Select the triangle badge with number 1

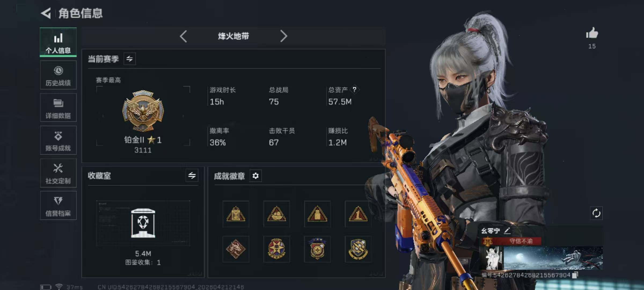click(x=358, y=214)
